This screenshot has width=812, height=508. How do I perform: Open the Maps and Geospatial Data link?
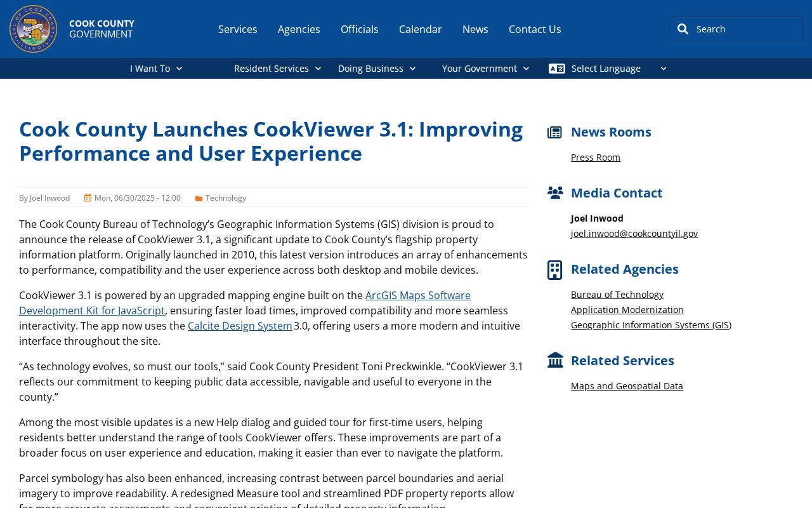(627, 386)
